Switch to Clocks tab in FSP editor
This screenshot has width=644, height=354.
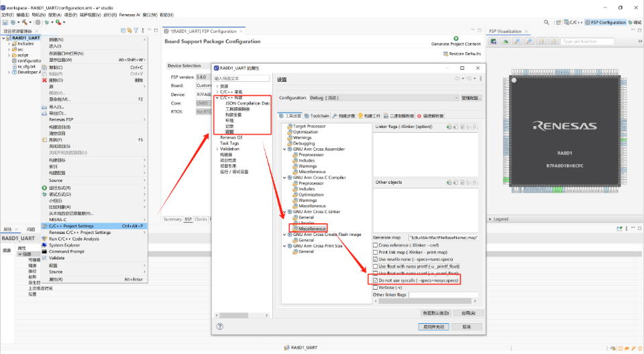tap(201, 219)
